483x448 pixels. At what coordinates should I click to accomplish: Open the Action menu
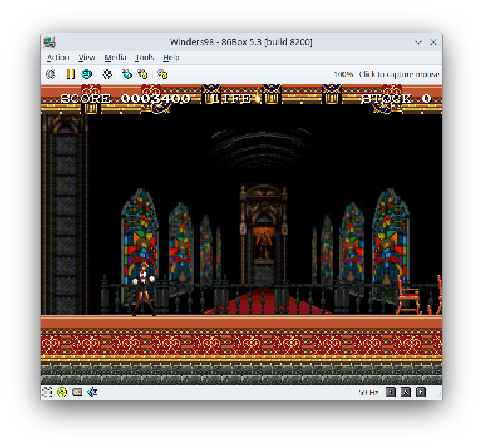click(58, 57)
